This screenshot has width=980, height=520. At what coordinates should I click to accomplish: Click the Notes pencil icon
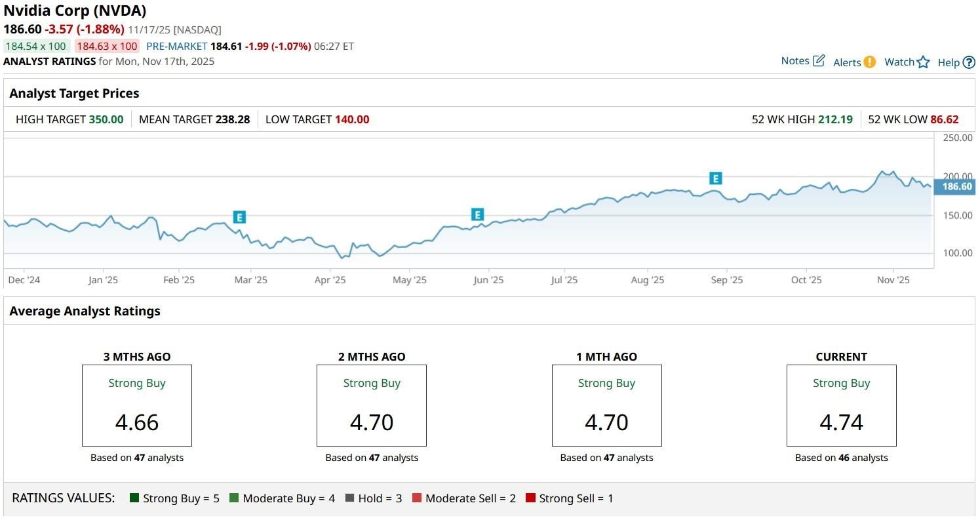click(818, 61)
